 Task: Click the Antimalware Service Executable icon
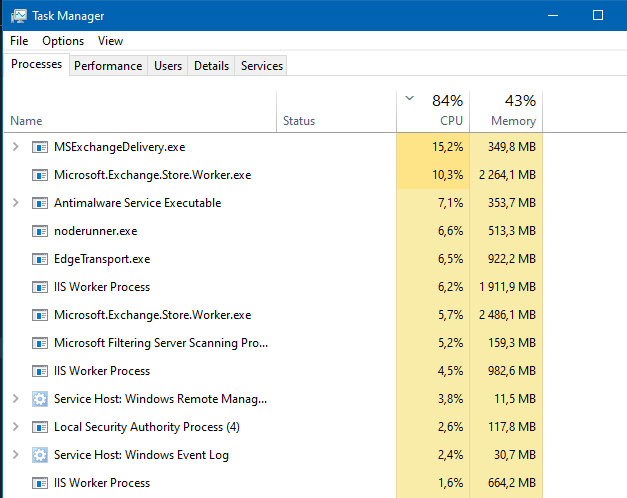40,203
